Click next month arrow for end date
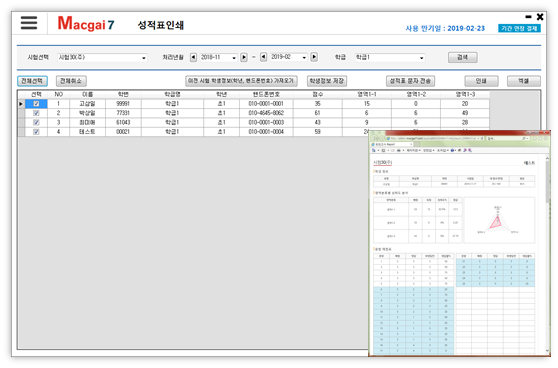 (314, 57)
